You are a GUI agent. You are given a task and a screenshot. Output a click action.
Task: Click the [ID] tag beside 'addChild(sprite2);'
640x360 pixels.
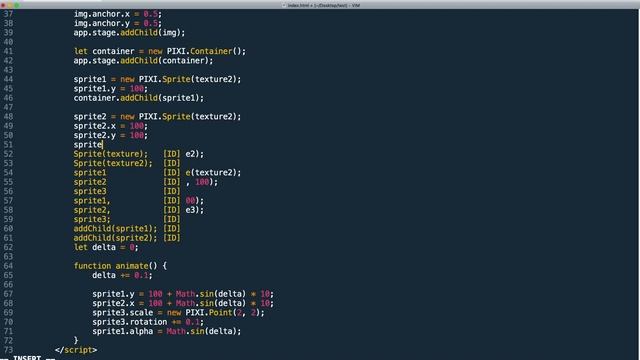point(171,238)
